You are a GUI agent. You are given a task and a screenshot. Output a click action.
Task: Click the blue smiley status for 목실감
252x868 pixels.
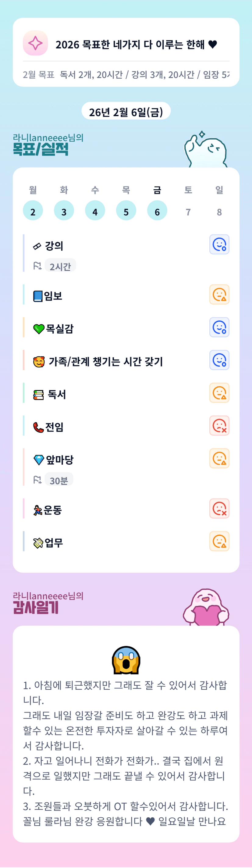(x=219, y=327)
